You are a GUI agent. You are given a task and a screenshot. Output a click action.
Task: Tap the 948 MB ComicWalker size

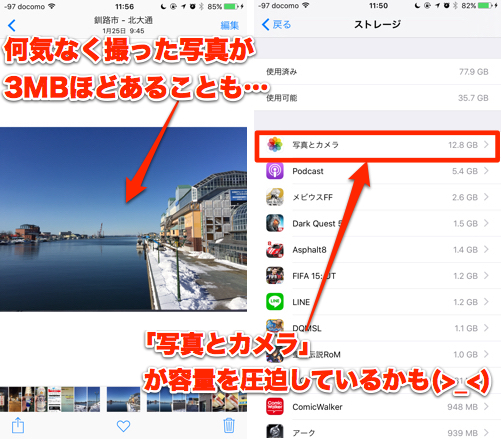tap(463, 407)
